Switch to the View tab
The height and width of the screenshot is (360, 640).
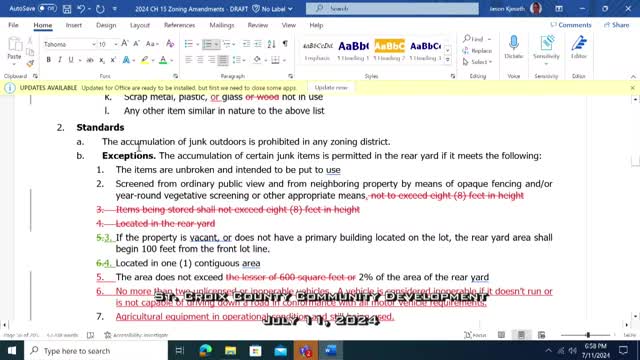pos(289,25)
